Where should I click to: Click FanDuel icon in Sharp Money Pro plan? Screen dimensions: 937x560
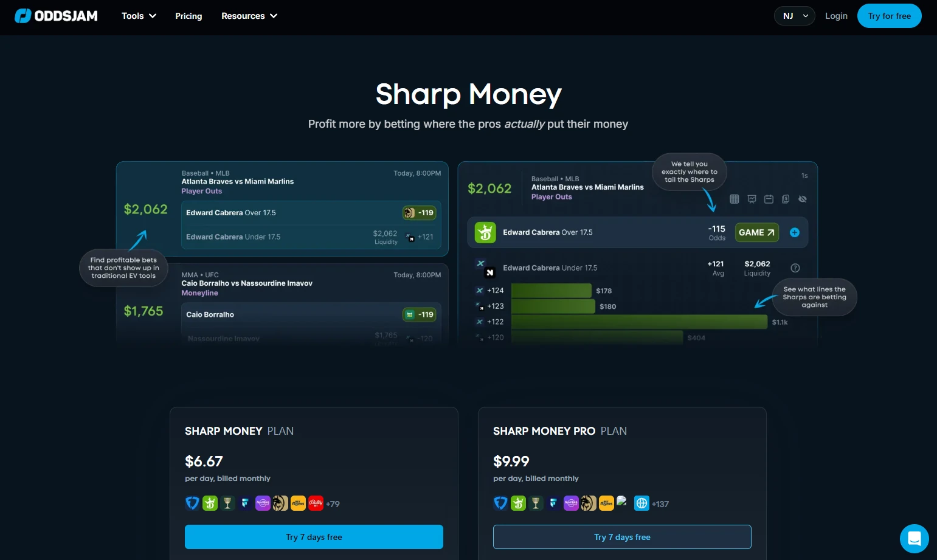pyautogui.click(x=500, y=503)
